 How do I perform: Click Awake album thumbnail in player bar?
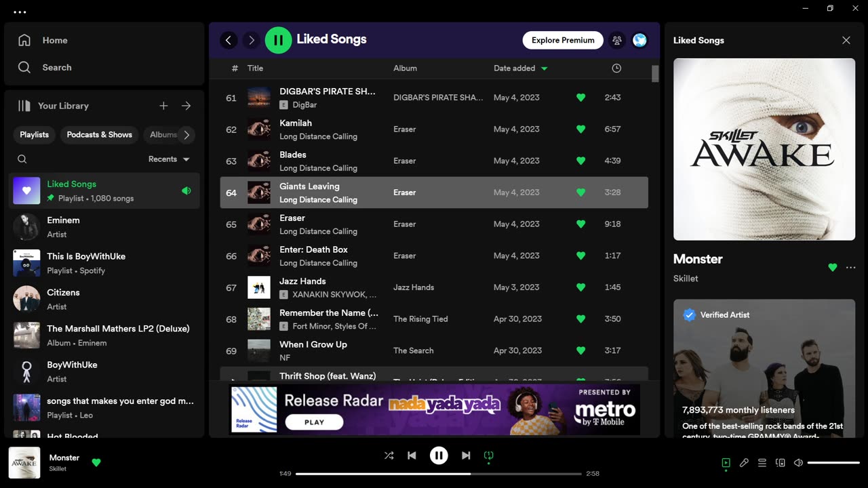tap(24, 463)
